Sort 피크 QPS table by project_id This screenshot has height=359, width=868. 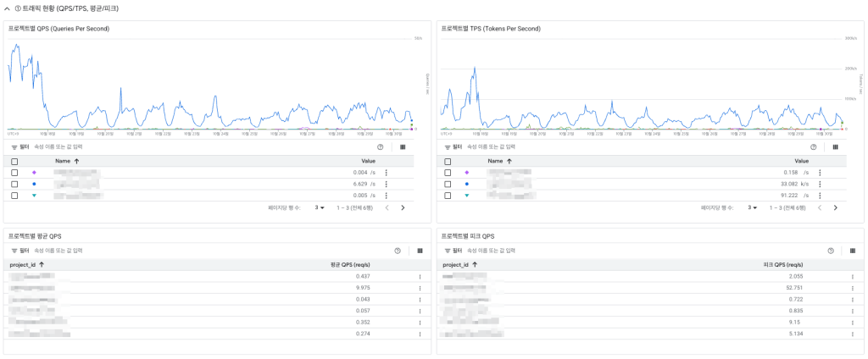click(x=460, y=264)
